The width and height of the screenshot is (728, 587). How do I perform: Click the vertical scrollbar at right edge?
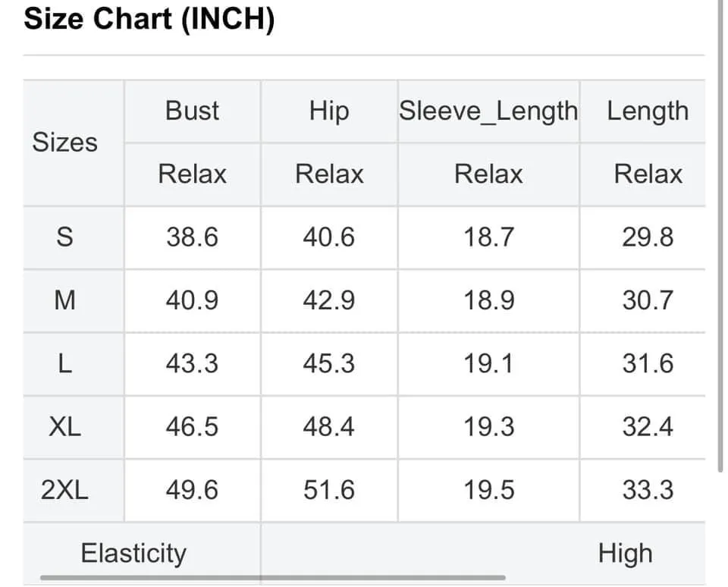click(720, 236)
